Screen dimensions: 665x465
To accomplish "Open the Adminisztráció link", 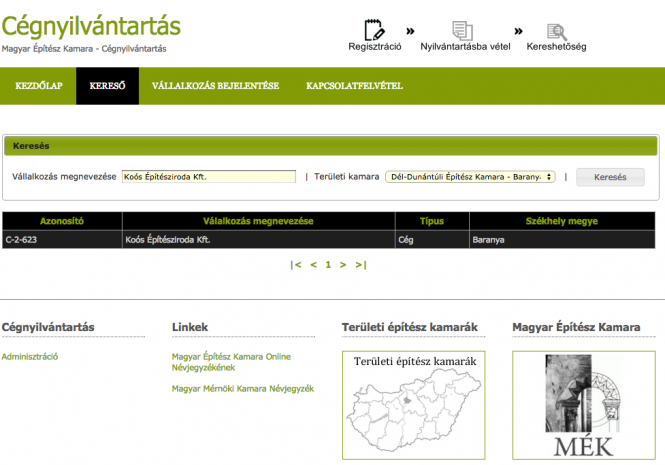I will coord(30,357).
